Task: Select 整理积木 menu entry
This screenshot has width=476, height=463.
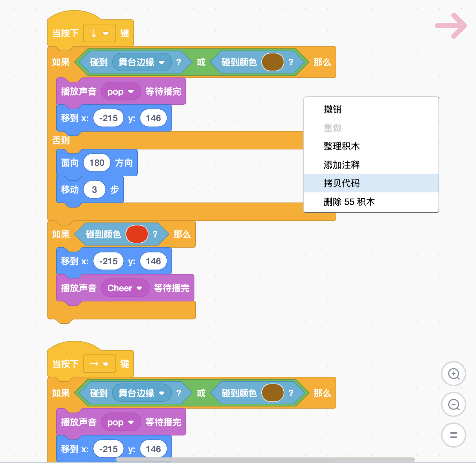Action: click(x=371, y=146)
